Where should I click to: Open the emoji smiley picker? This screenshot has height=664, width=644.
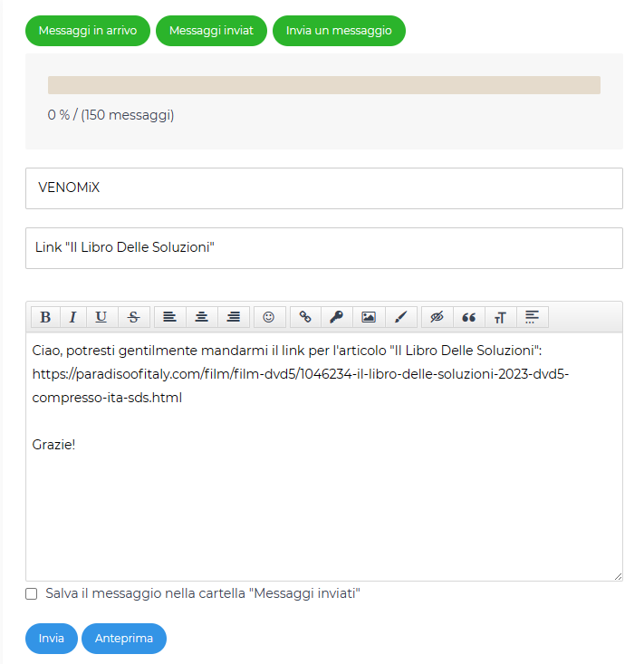click(269, 317)
